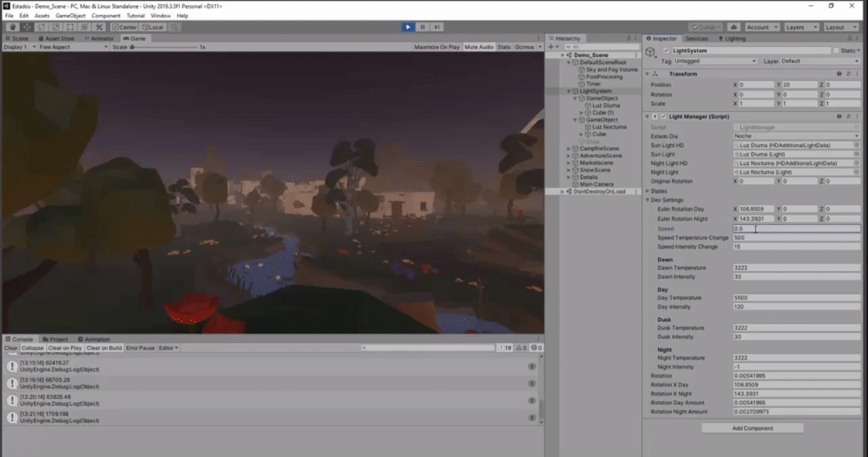Click the Hierarchy add (+) button
868x457 pixels.
coord(552,47)
